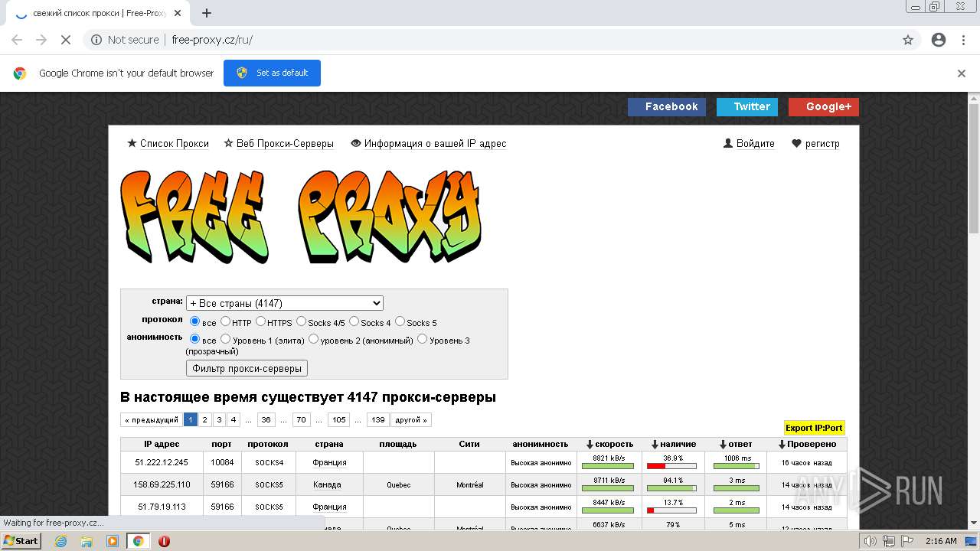Image resolution: width=980 pixels, height=551 pixels.
Task: Expand the Все страны country dropdown
Action: coord(284,303)
